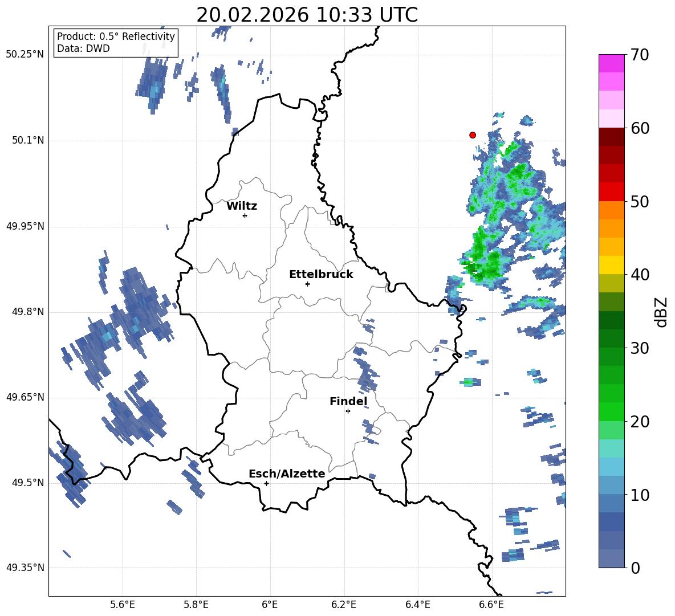
Task: Click the 5.6°E longitude label
Action: point(123,605)
